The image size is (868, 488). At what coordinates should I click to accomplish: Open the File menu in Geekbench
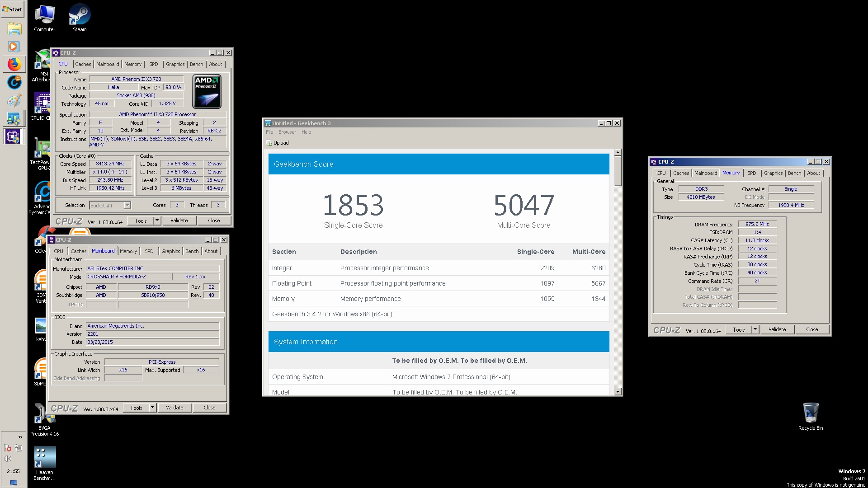269,132
